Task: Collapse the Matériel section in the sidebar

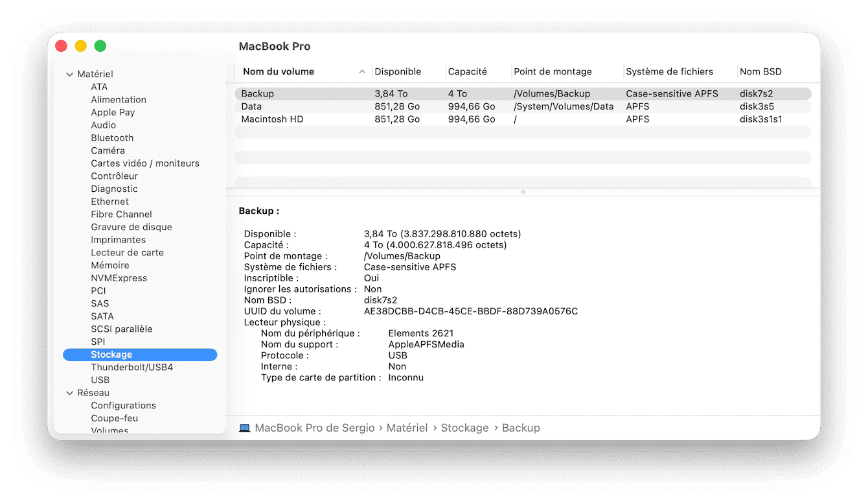Action: pyautogui.click(x=69, y=74)
